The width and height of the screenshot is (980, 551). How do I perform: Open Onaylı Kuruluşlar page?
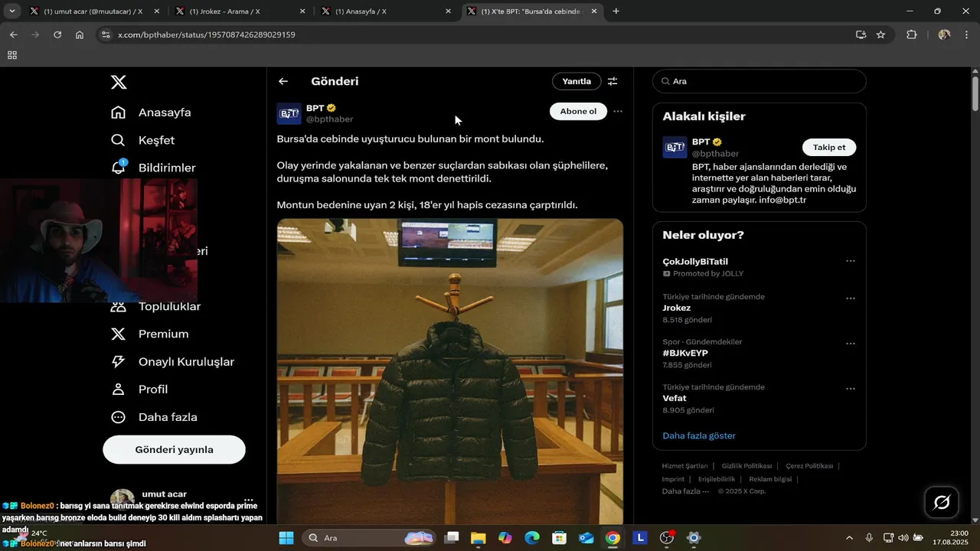(172, 361)
